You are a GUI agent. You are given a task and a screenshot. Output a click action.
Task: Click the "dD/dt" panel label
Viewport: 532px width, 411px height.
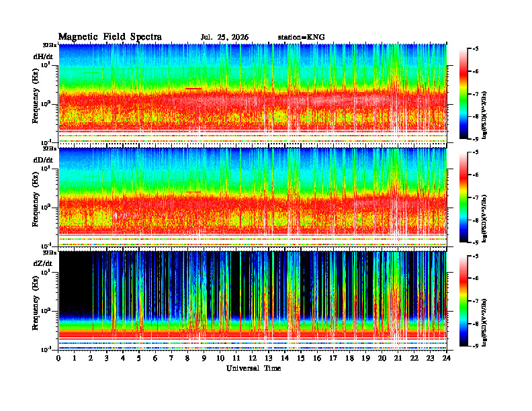[x=43, y=160]
